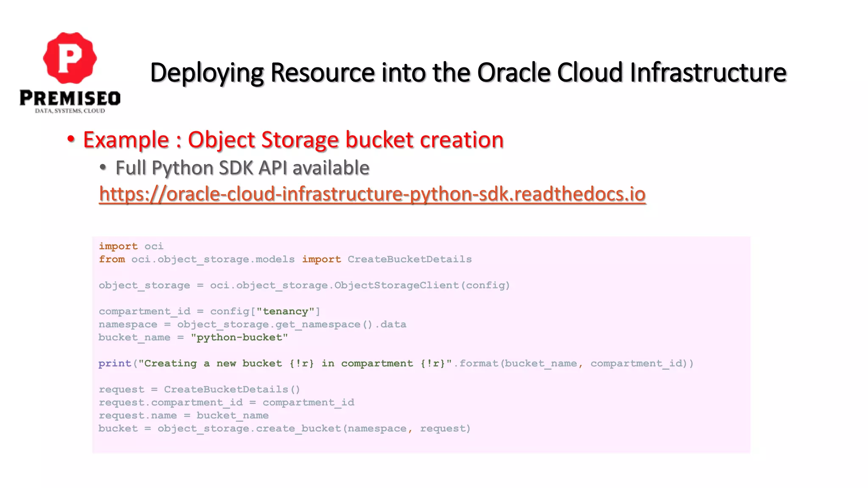Click the 'namespace = object_storage.get_namespace().data' line
The height and width of the screenshot is (488, 868).
253,324
